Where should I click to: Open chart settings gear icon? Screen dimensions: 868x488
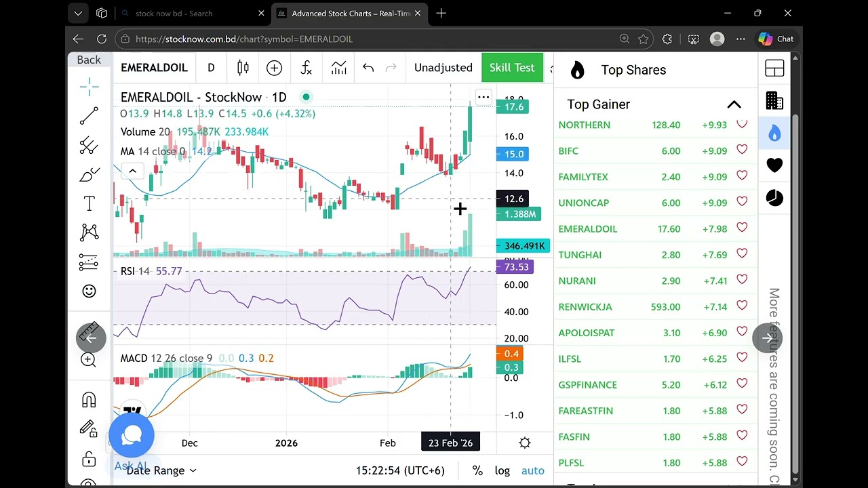click(x=525, y=443)
